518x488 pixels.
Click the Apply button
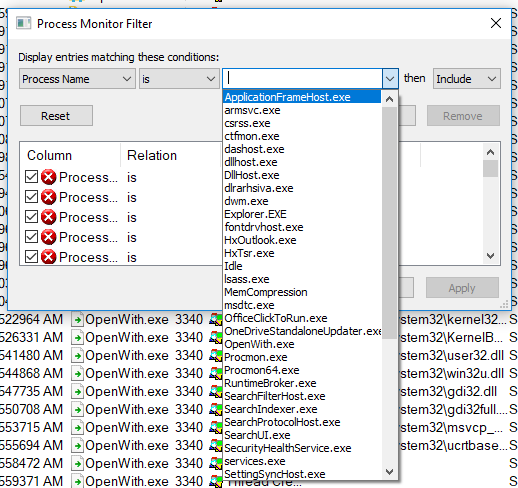coord(462,288)
